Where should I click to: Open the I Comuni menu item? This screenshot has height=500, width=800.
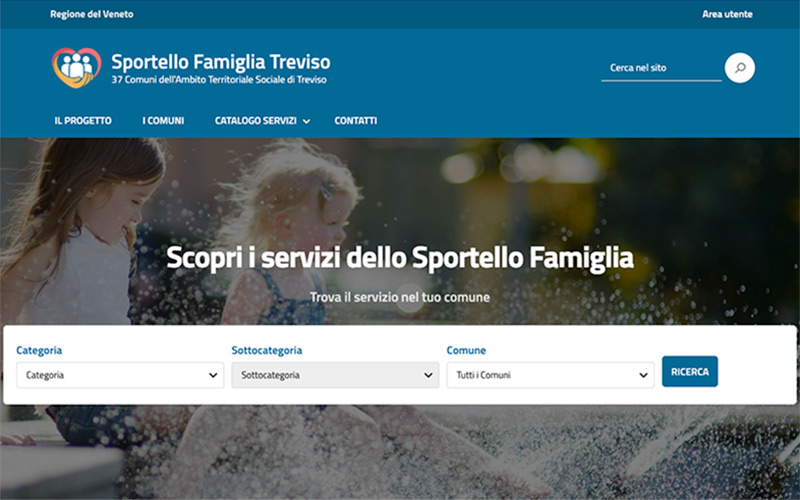point(163,121)
